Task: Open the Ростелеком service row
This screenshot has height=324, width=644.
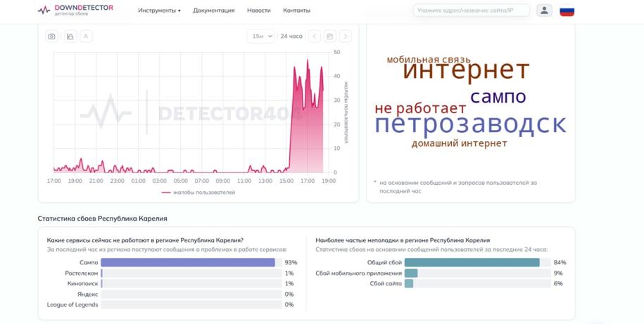Action: (172, 273)
